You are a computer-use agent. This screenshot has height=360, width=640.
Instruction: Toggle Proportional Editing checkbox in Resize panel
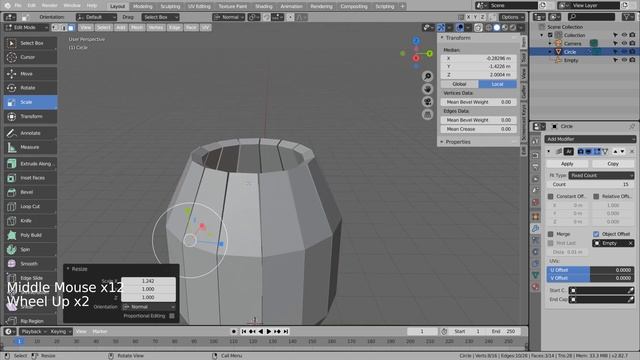pyautogui.click(x=172, y=316)
